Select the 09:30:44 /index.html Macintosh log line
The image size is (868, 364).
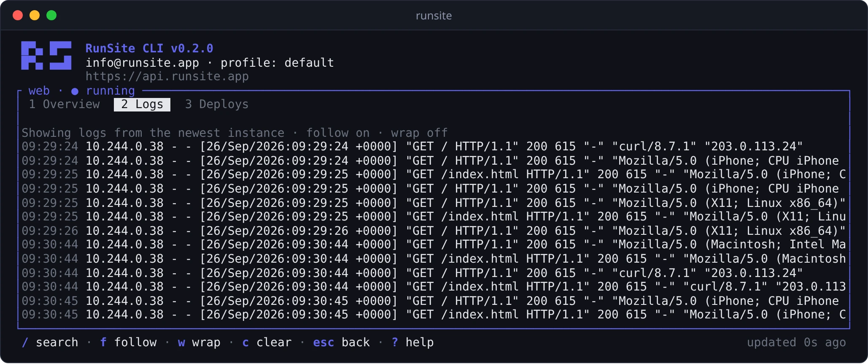coord(434,258)
